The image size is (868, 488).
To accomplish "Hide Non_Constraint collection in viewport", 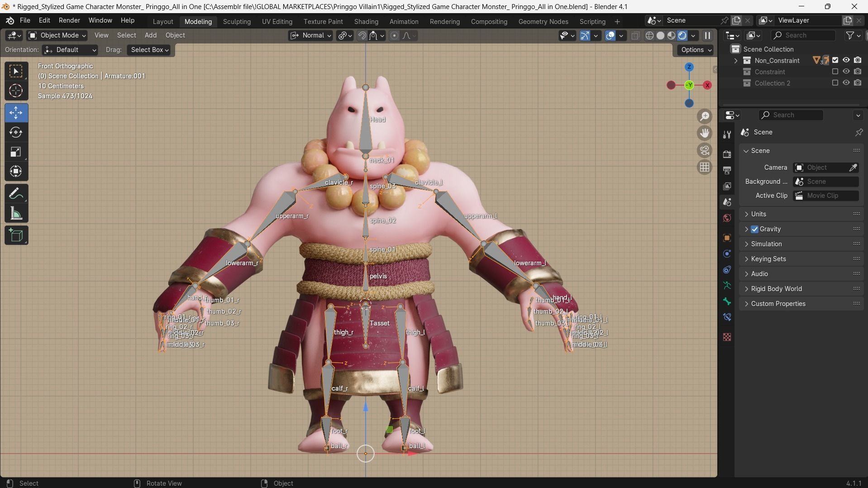I will tap(846, 60).
